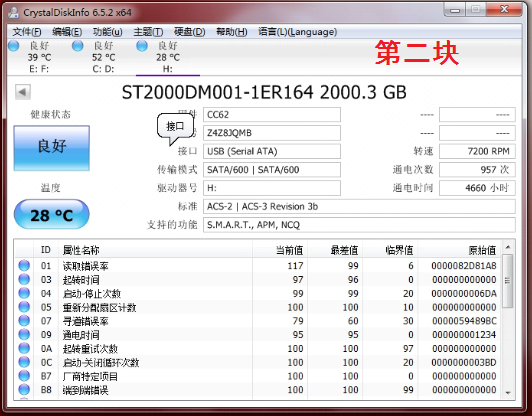This screenshot has height=416, width=532.
Task: Click status orb of row 04 启动-停止次数
Action: (x=24, y=293)
